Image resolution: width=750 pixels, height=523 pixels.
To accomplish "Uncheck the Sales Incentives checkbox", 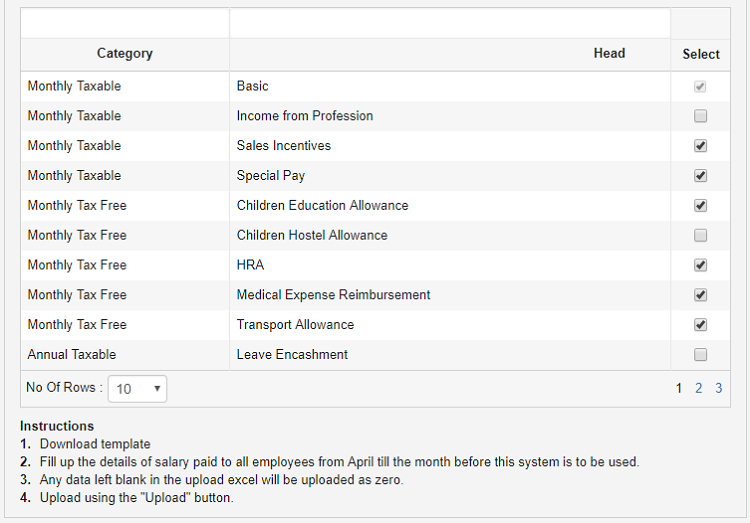I will 700,146.
